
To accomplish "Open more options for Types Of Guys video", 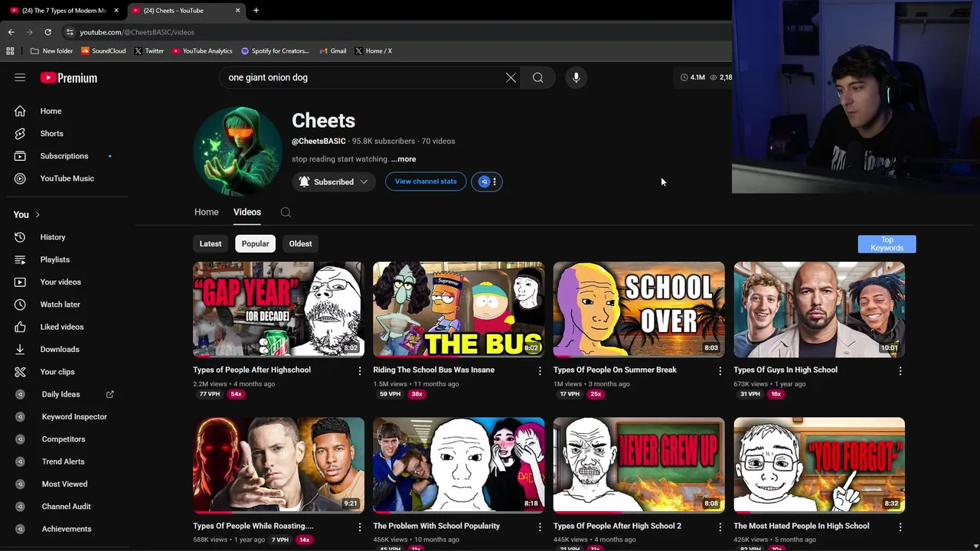I will tap(900, 370).
